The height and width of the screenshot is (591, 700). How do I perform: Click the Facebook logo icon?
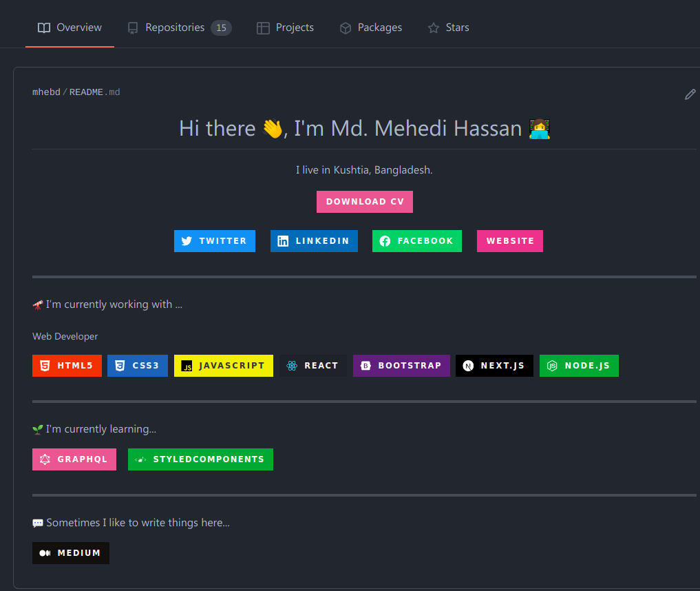(x=385, y=241)
